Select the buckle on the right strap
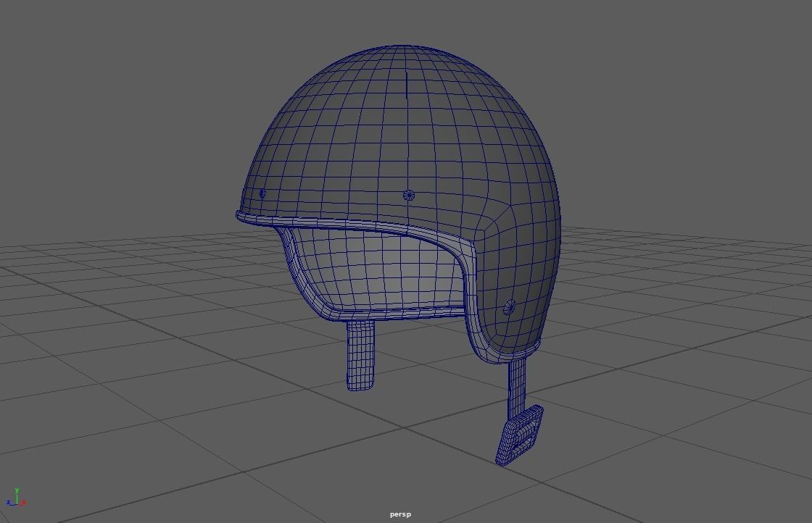The image size is (812, 523). click(519, 435)
